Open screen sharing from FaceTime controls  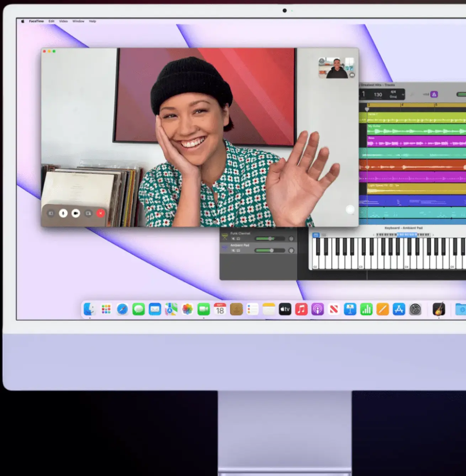[88, 213]
